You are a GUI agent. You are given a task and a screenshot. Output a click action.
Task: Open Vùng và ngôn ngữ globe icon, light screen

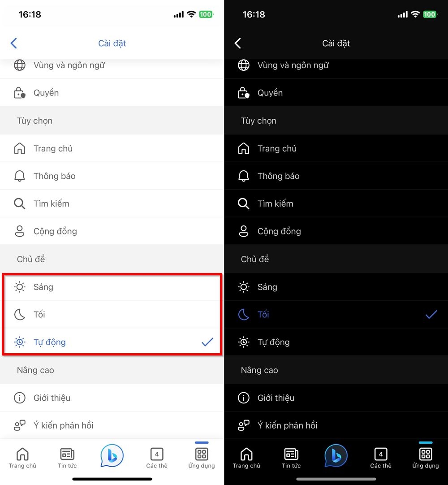[19, 65]
